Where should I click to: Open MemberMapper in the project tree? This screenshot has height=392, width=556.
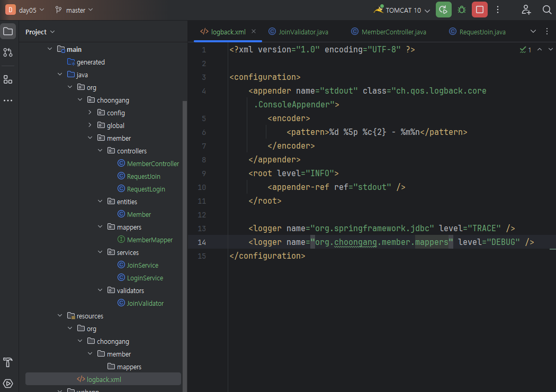[x=149, y=240]
